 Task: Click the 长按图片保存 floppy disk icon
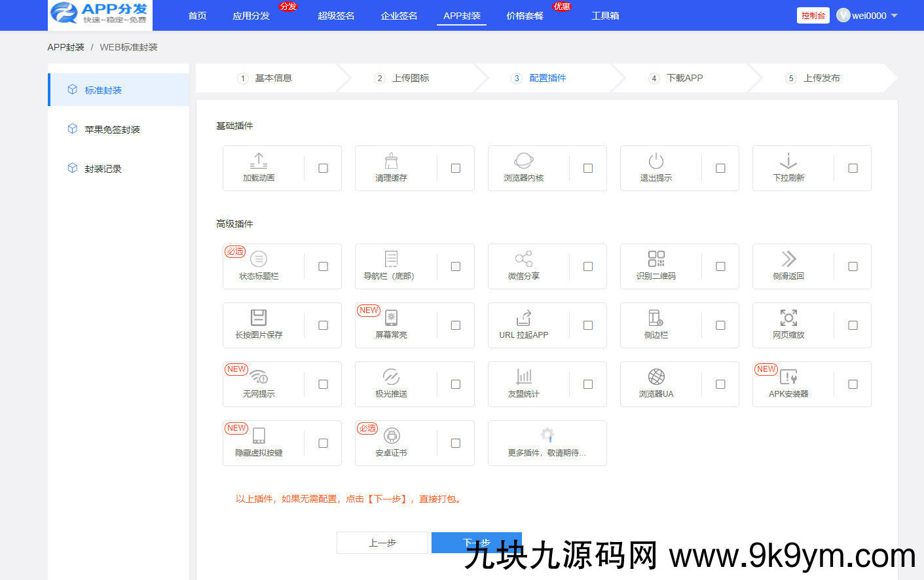tap(259, 317)
